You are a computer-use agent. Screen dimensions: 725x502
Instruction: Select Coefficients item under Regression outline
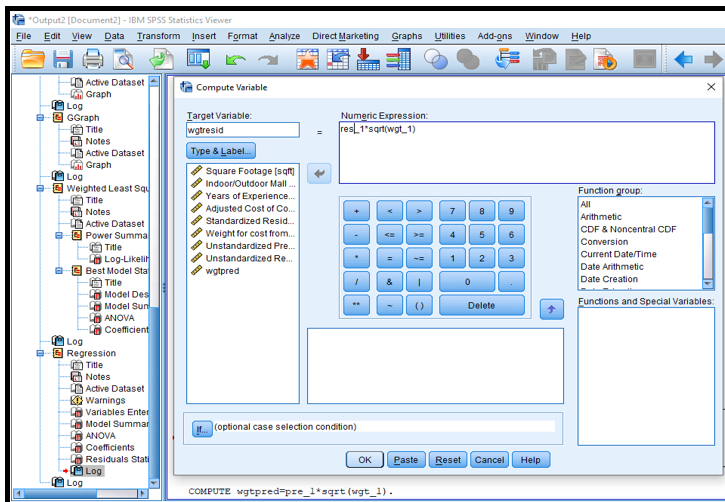pyautogui.click(x=110, y=447)
